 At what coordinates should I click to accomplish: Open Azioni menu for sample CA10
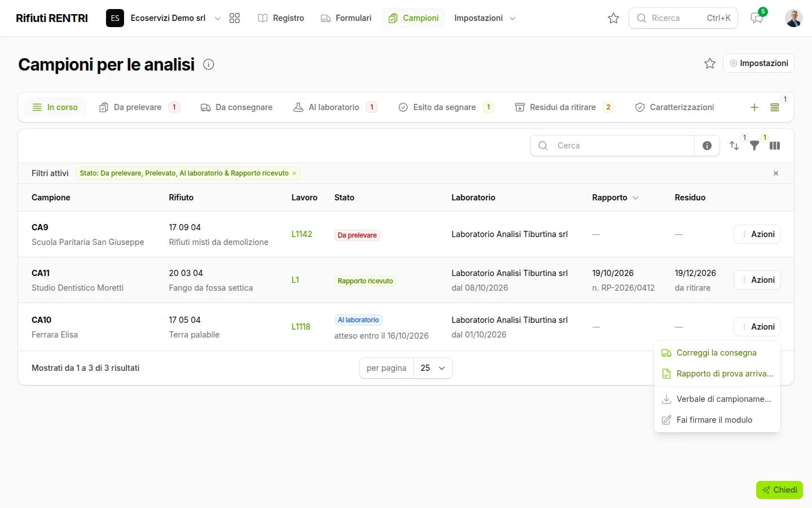[757, 327]
